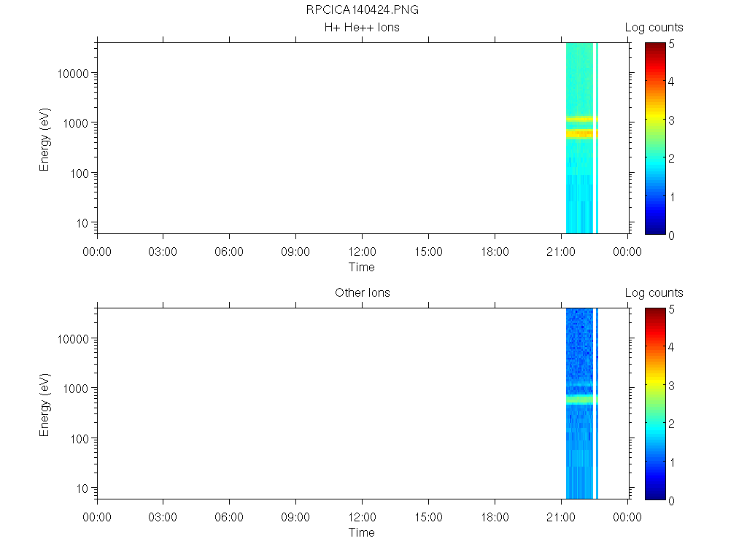Click the top plot's 'Time' axis label
This screenshot has height=560, width=747.
[x=362, y=267]
